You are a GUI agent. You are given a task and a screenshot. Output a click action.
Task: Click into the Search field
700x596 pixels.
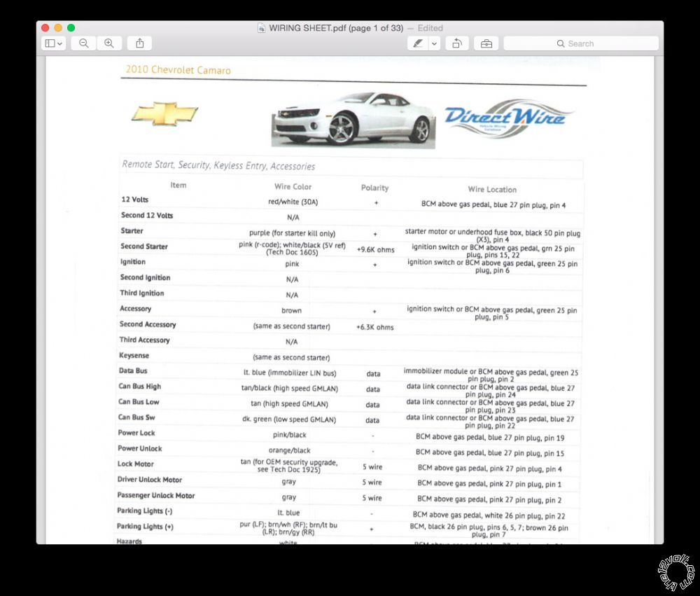581,43
